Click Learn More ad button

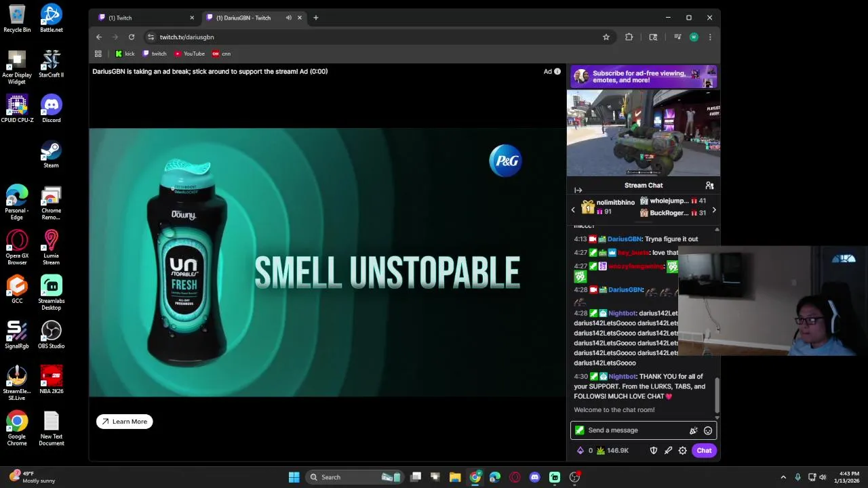click(125, 422)
